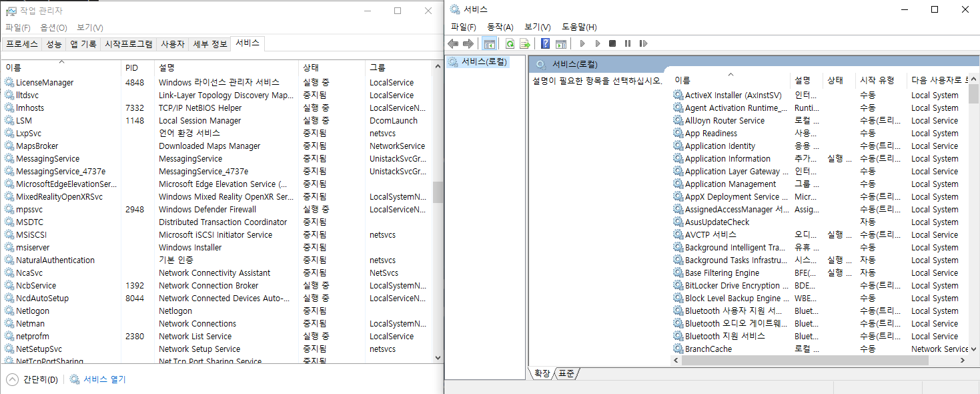Image resolution: width=980 pixels, height=394 pixels.
Task: Click the Task Manager vertical scrollbar thumb
Action: [x=438, y=192]
